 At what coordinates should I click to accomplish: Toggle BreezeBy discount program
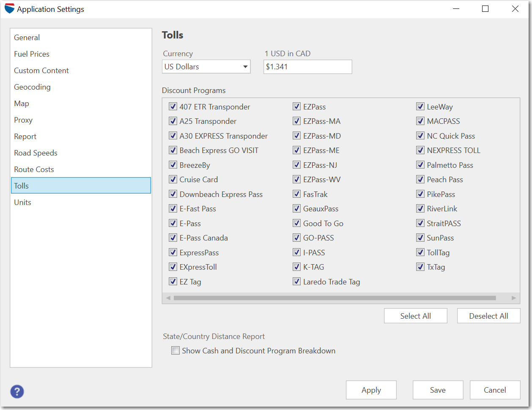point(173,165)
